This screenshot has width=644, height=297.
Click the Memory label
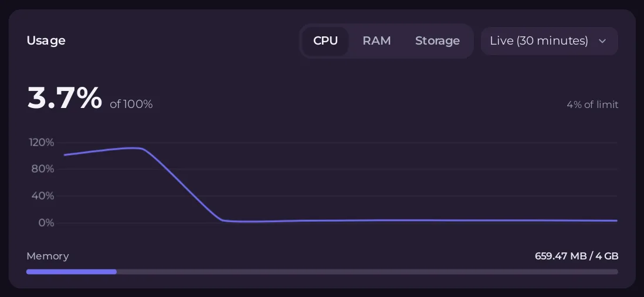point(48,256)
